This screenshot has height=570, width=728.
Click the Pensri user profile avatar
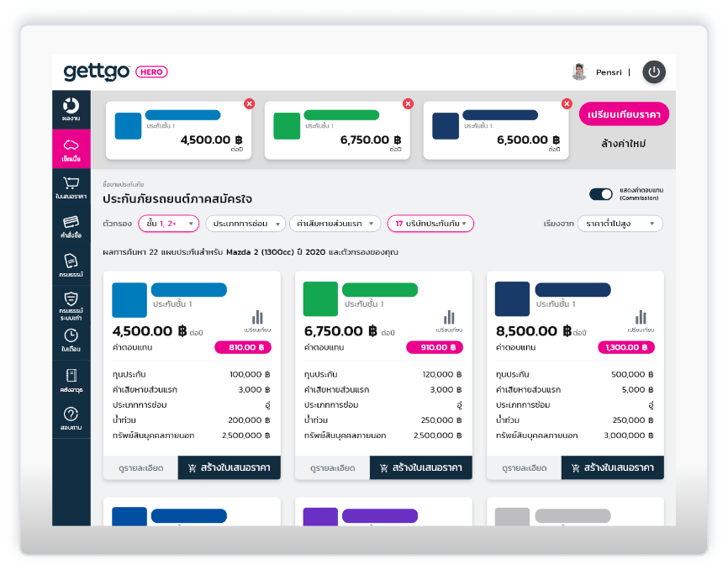(579, 72)
